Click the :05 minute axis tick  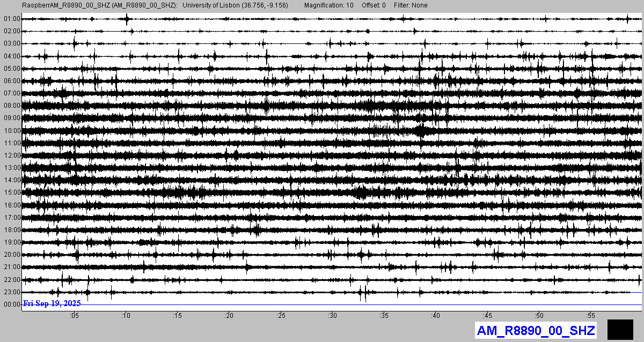tap(74, 316)
